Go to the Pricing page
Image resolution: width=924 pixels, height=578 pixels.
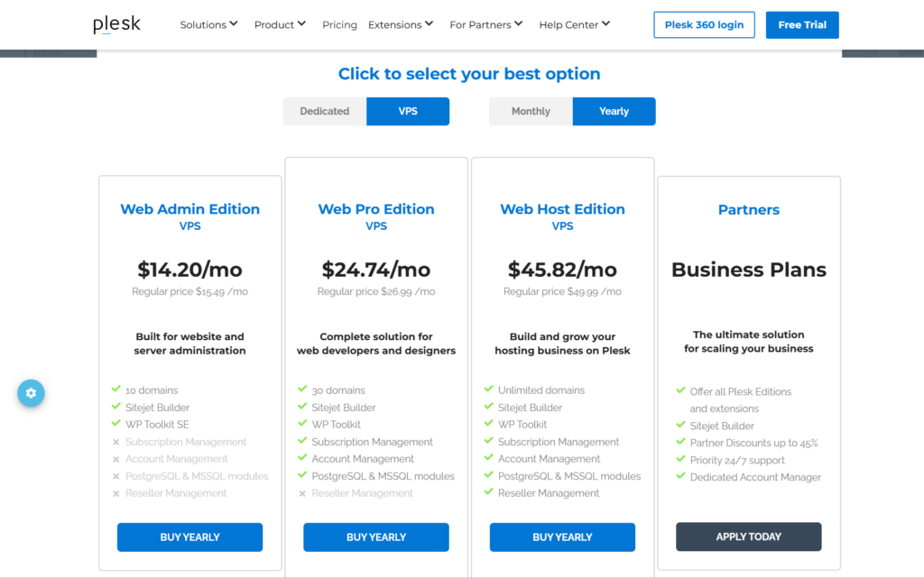(x=339, y=24)
